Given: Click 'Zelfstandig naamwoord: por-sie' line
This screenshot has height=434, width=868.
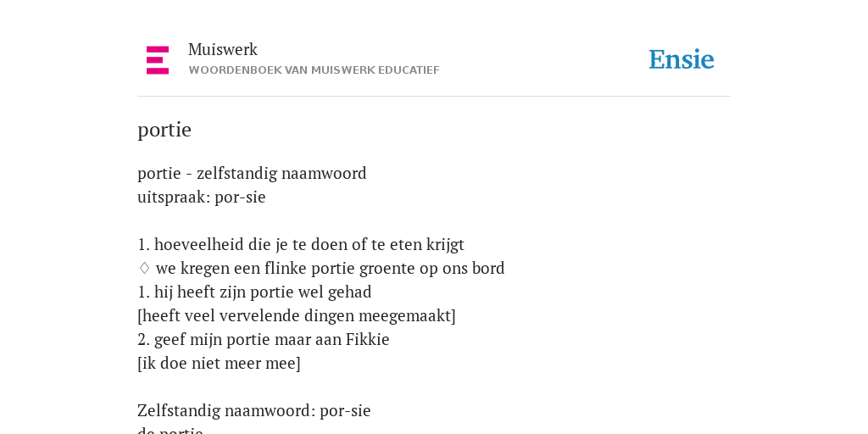Looking at the screenshot, I should (x=254, y=411).
